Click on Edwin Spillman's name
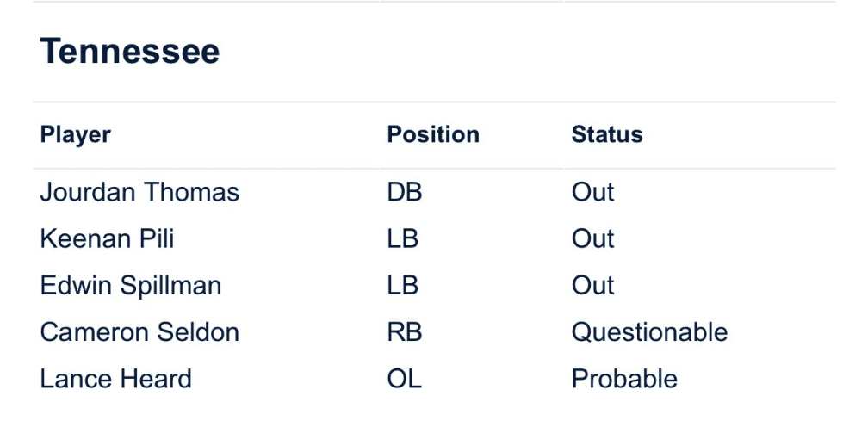The image size is (868, 427). point(130,286)
